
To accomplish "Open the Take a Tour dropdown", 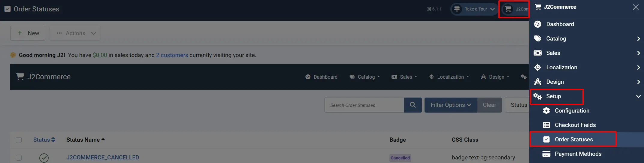I will 474,9.
